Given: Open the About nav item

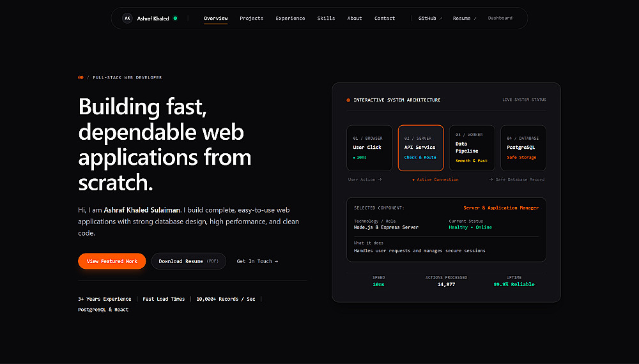Looking at the screenshot, I should point(355,19).
